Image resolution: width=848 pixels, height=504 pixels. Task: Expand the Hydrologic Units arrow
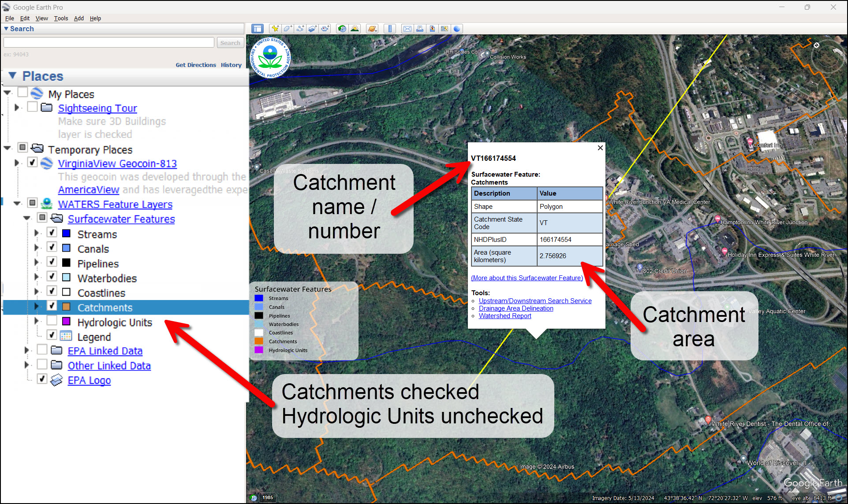pos(37,321)
